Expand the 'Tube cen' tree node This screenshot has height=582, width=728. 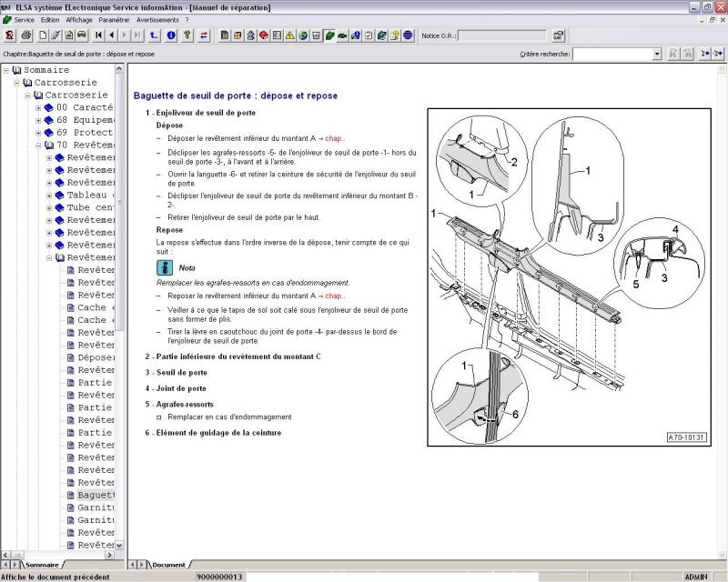[x=49, y=208]
